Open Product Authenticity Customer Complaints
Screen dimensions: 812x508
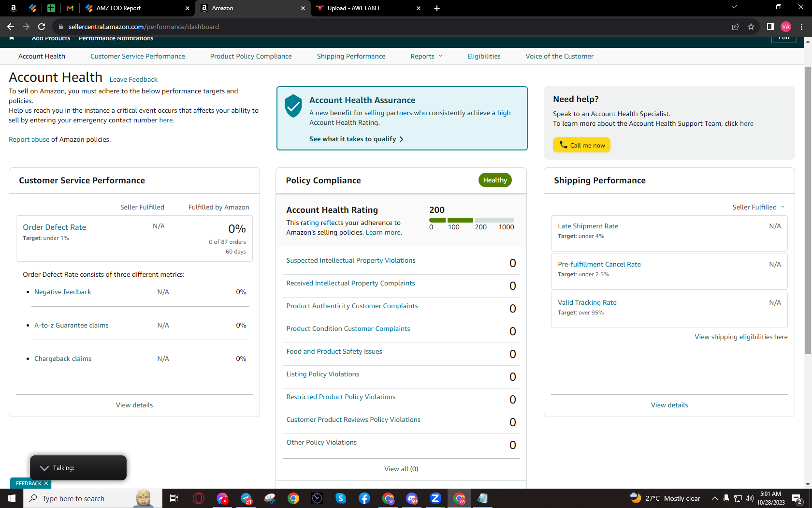pyautogui.click(x=352, y=306)
